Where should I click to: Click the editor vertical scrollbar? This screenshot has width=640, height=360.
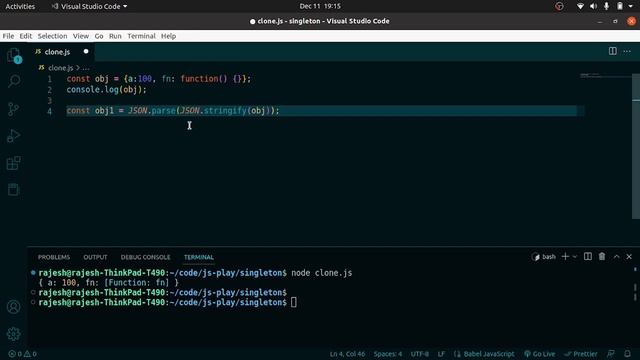(636, 146)
